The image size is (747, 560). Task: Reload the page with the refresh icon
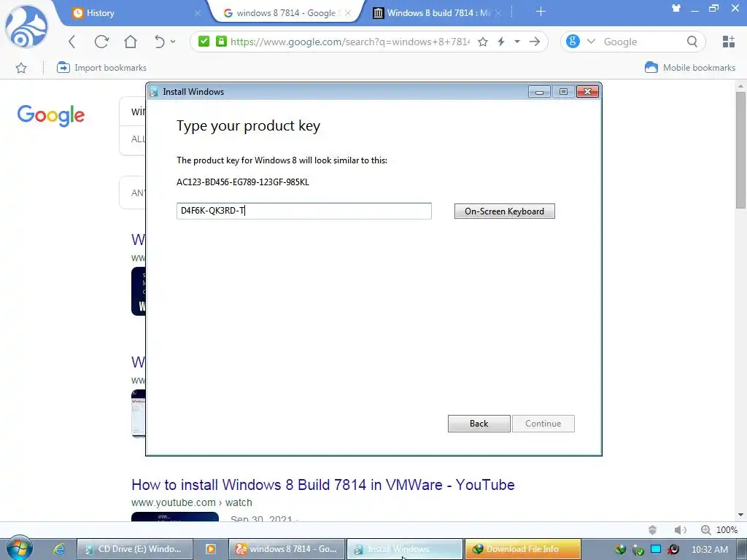[101, 42]
